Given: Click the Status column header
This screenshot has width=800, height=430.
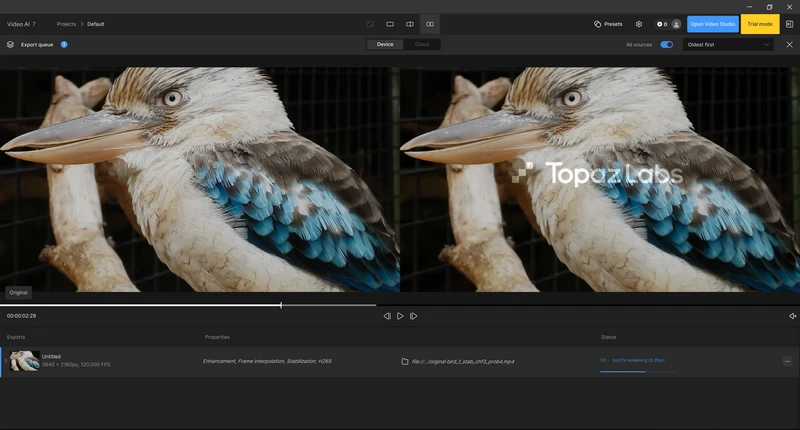Looking at the screenshot, I should point(608,337).
